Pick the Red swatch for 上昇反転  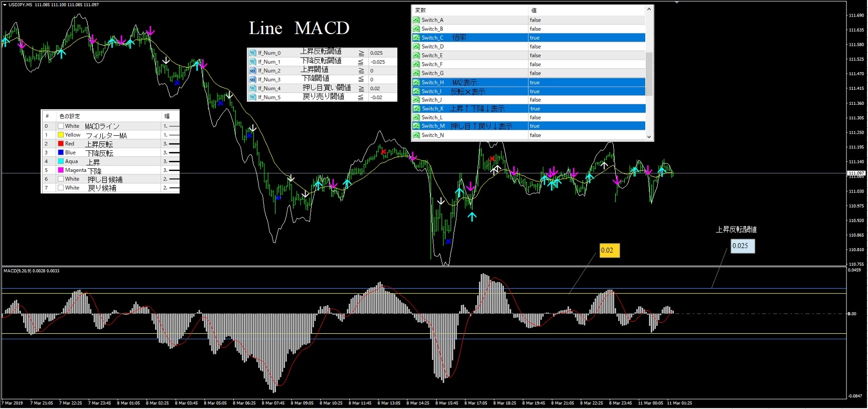[x=61, y=144]
